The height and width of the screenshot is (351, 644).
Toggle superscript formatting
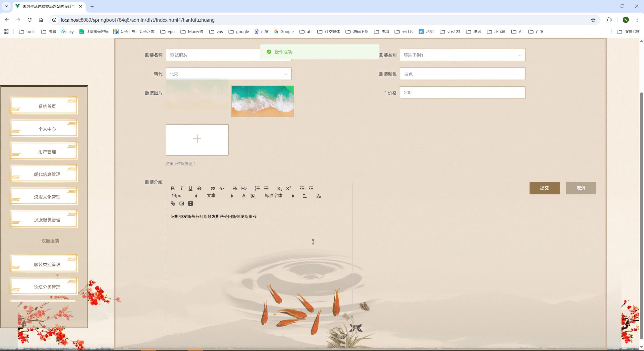tap(289, 188)
